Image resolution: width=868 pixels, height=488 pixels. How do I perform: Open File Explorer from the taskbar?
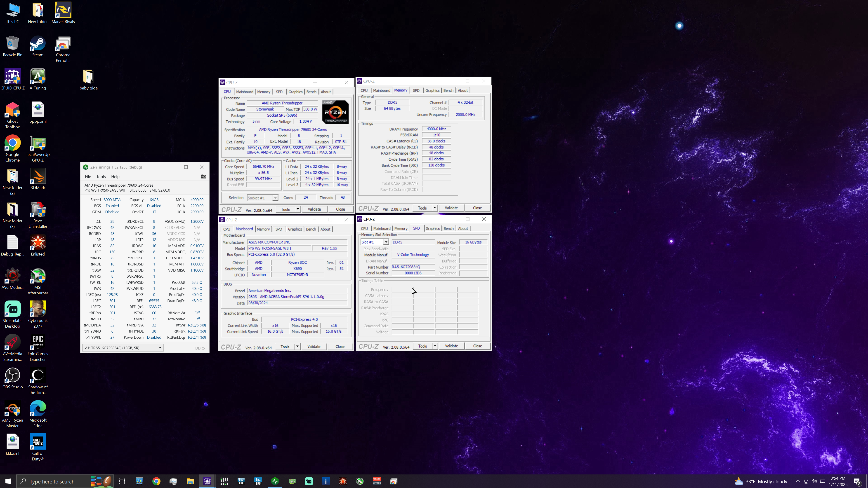[190, 481]
